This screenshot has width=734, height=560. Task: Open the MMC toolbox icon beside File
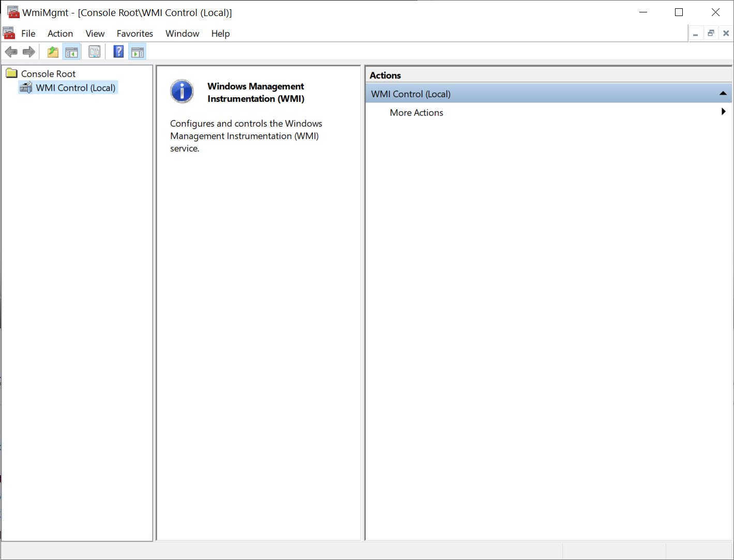pos(9,33)
